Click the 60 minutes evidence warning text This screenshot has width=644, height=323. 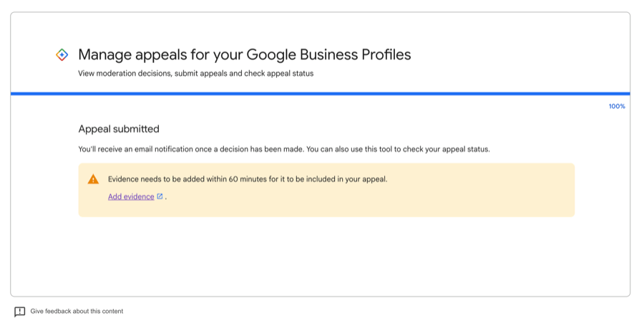247,179
